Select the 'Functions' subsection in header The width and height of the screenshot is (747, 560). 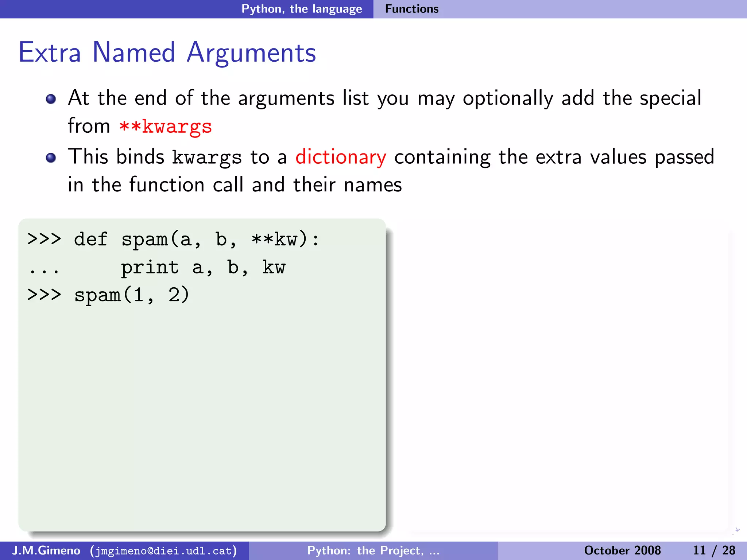point(412,9)
